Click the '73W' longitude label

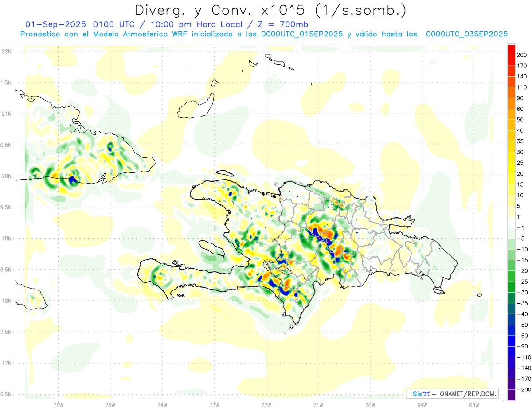(214, 404)
